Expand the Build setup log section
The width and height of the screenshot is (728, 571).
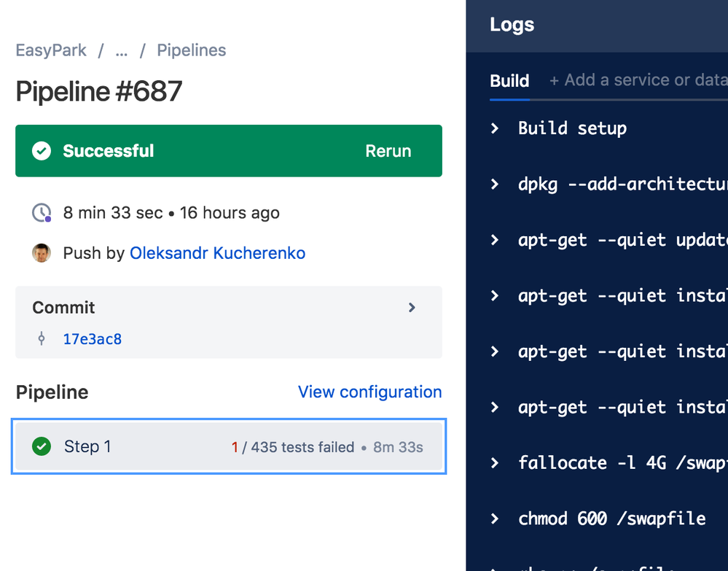(495, 128)
